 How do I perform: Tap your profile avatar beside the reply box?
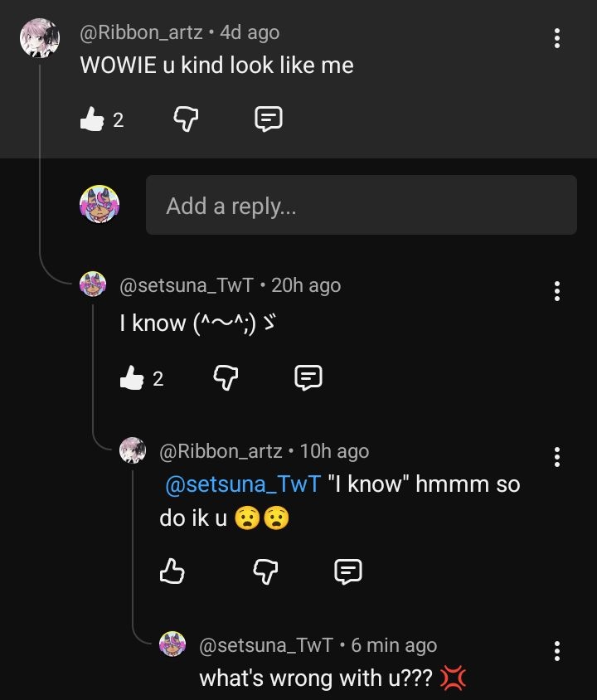[99, 205]
